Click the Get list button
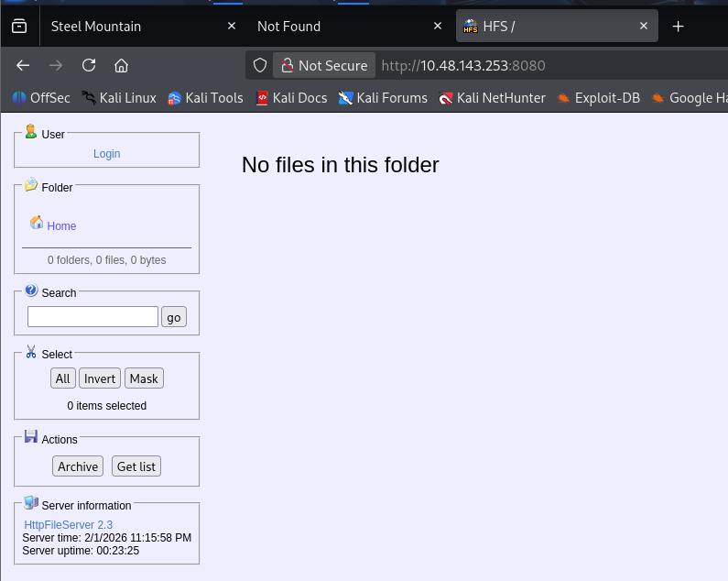The height and width of the screenshot is (581, 728). pyautogui.click(x=136, y=466)
